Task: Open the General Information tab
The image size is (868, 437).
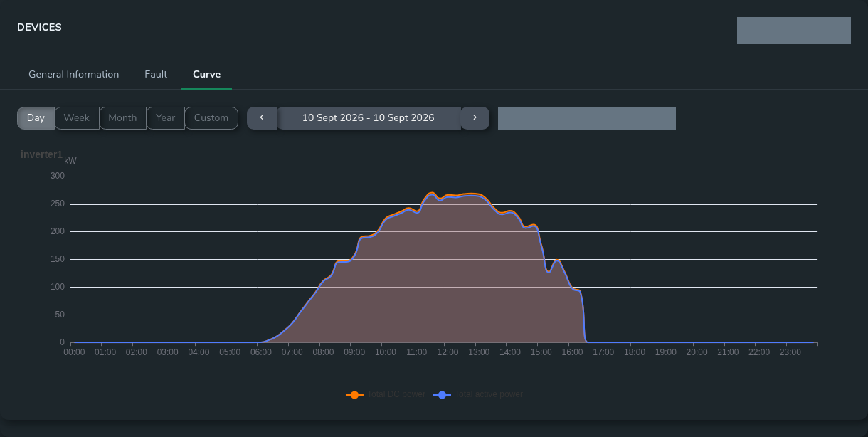Action: coord(74,74)
